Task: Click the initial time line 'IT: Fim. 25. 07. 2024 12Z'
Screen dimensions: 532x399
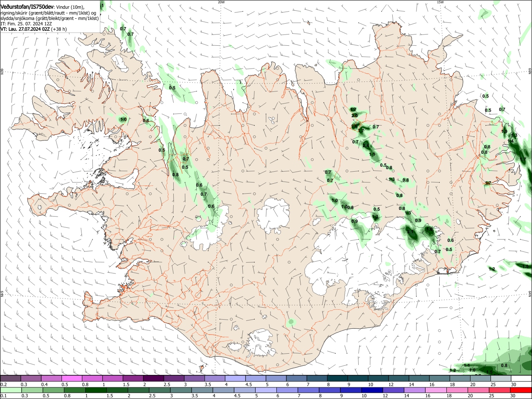Action: click(25, 24)
